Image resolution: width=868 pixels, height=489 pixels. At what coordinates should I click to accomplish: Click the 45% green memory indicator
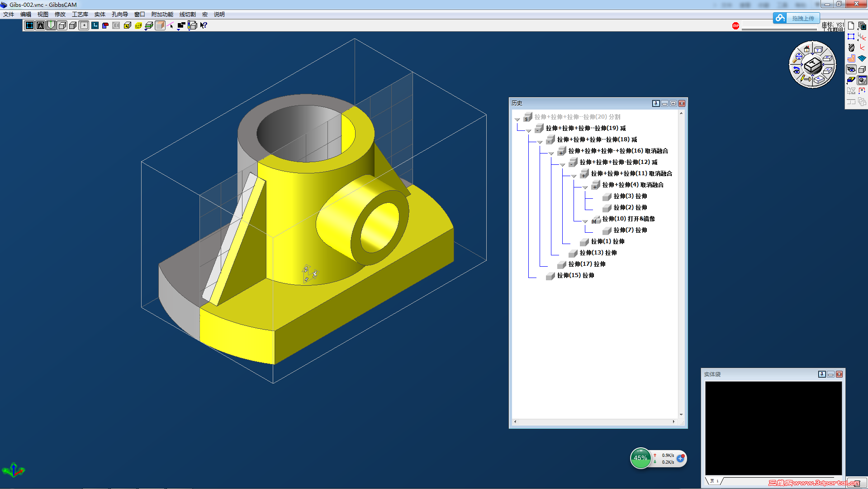(x=640, y=458)
